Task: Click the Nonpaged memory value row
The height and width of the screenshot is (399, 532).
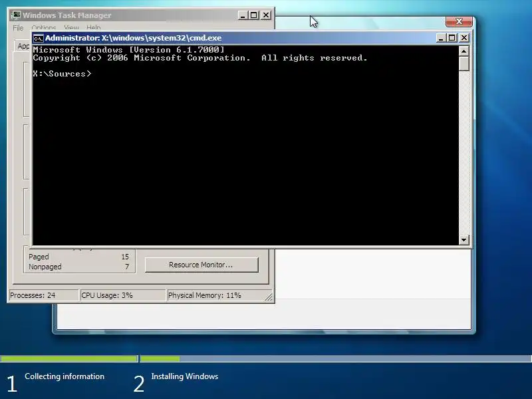Action: (78, 267)
